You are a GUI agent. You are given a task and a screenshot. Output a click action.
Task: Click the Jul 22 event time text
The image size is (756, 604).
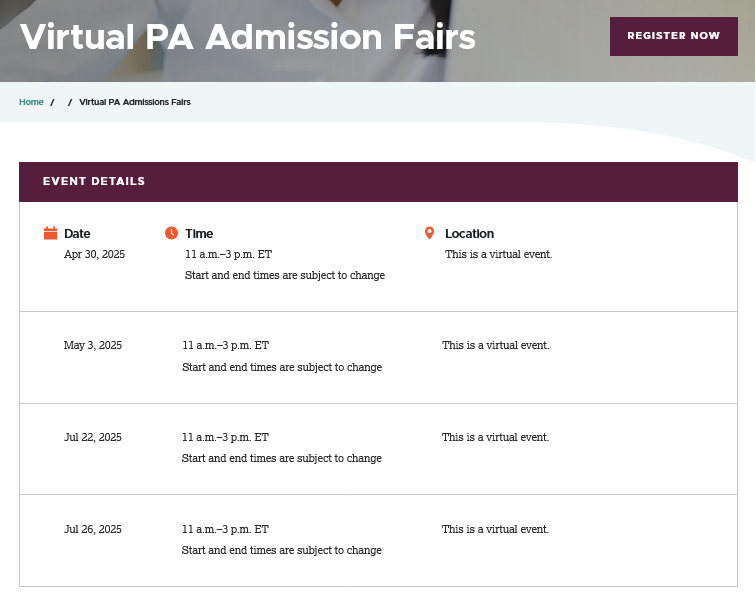[225, 437]
